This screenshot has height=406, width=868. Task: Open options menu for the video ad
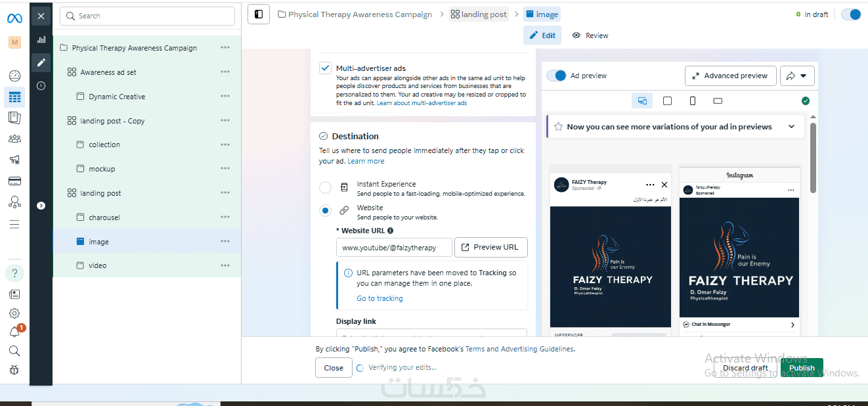tap(225, 265)
